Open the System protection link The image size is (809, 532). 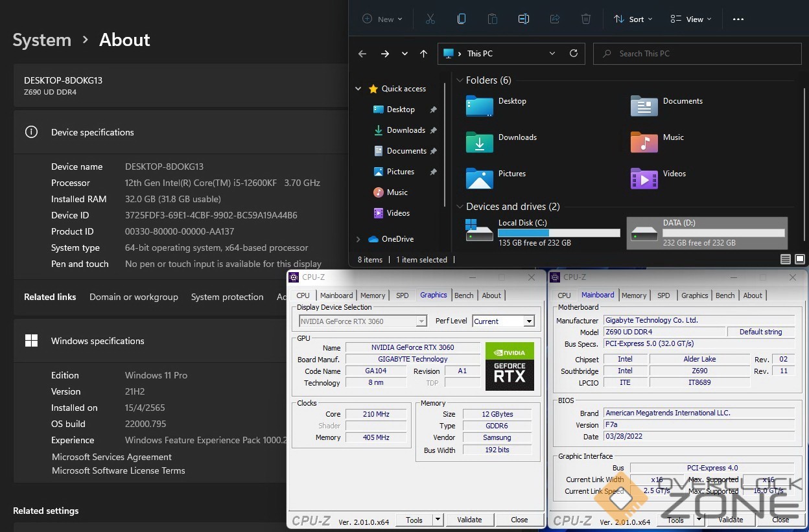pos(227,297)
